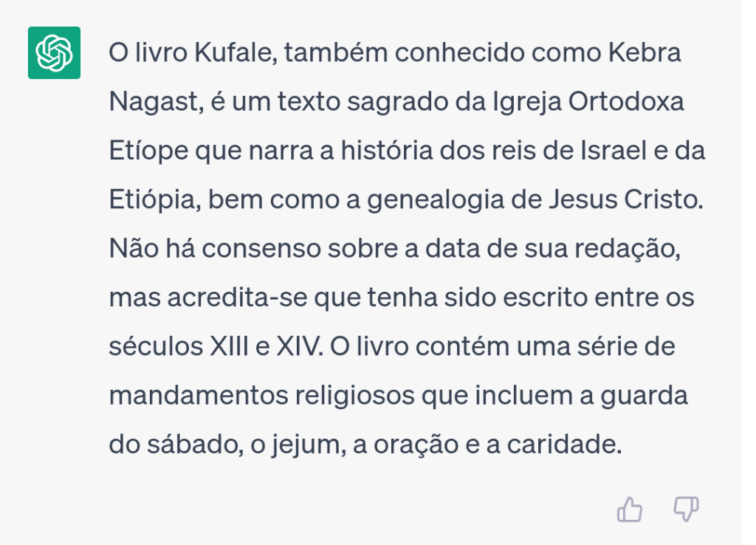Click the ChatGPT logo avatar
The image size is (756, 545).
point(54,53)
